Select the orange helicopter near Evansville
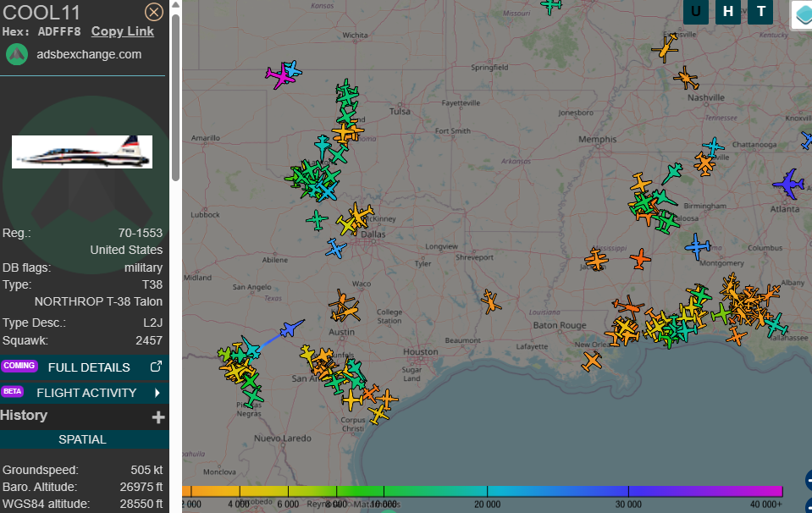The height and width of the screenshot is (513, 812). click(x=665, y=48)
